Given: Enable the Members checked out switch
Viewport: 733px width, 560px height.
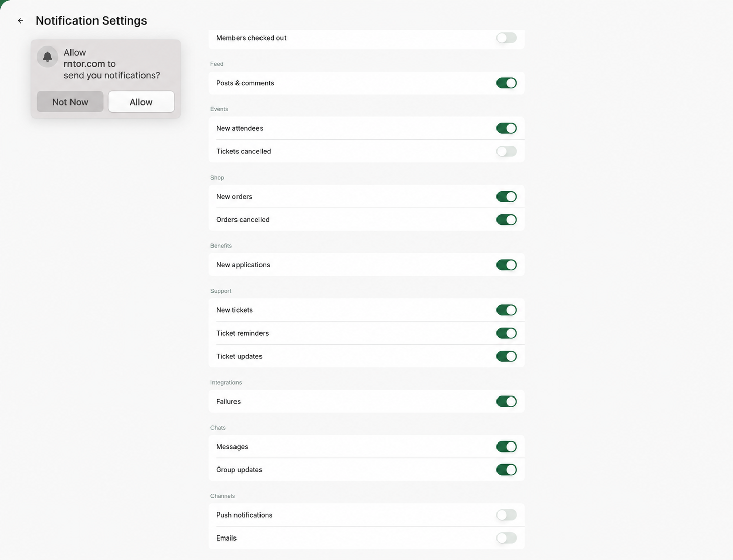Looking at the screenshot, I should point(507,38).
